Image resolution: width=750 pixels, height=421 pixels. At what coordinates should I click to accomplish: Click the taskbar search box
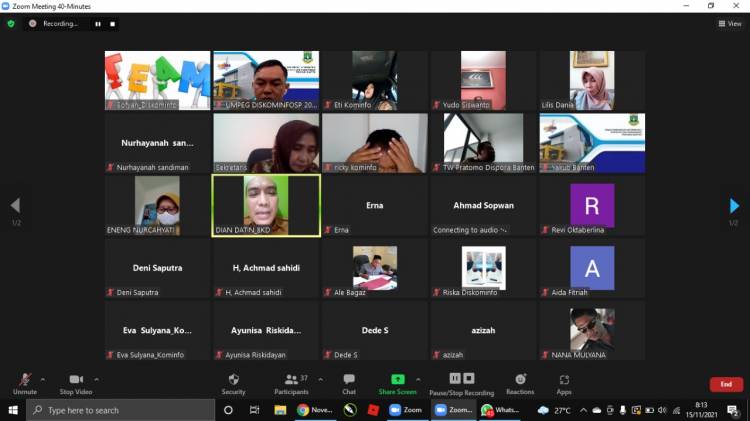point(121,410)
